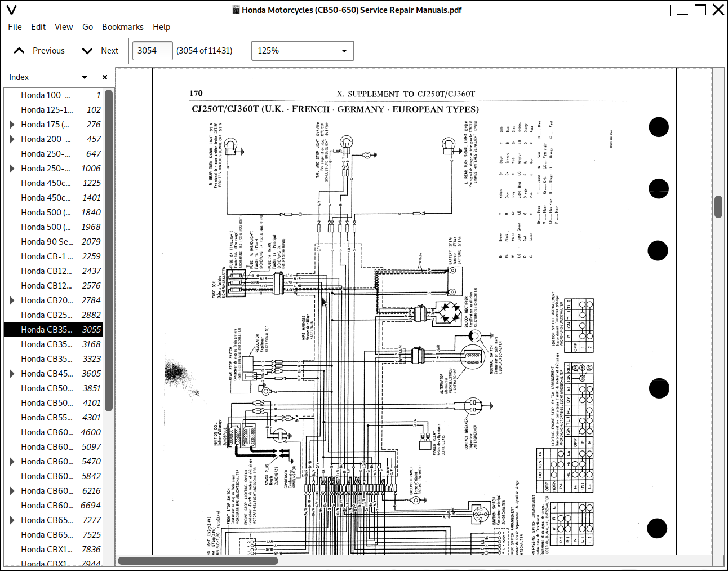Select the Honda 450c bookmark page 1225
Image resolution: width=728 pixels, height=571 pixels.
tap(54, 183)
